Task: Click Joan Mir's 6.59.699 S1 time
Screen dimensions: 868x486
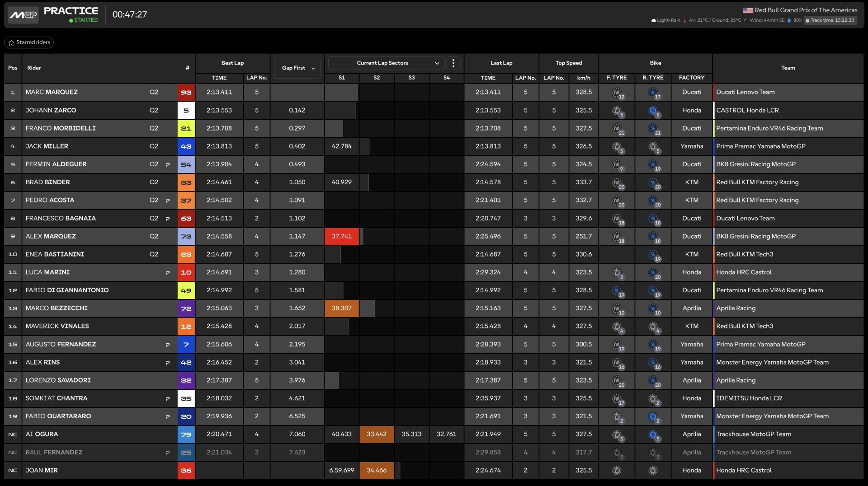Action: point(342,470)
